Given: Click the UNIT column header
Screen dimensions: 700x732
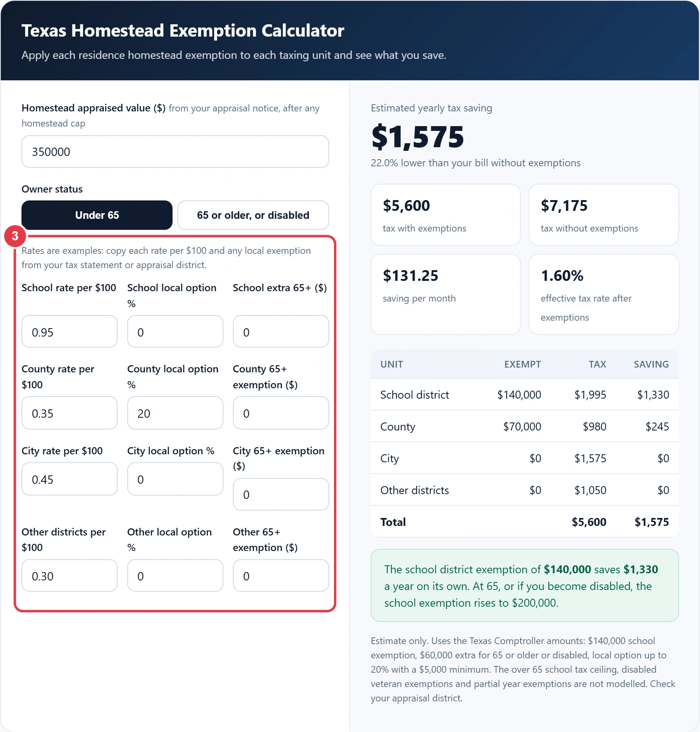Looking at the screenshot, I should pos(392,364).
